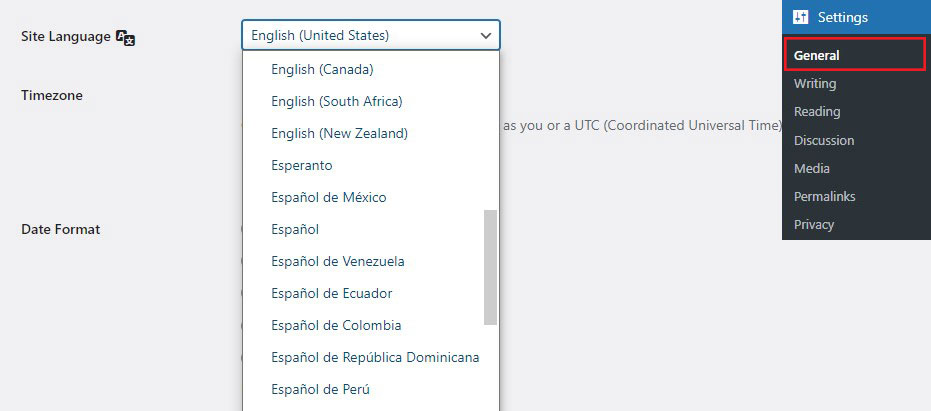Click the language list scrollbar thumb

coord(490,267)
